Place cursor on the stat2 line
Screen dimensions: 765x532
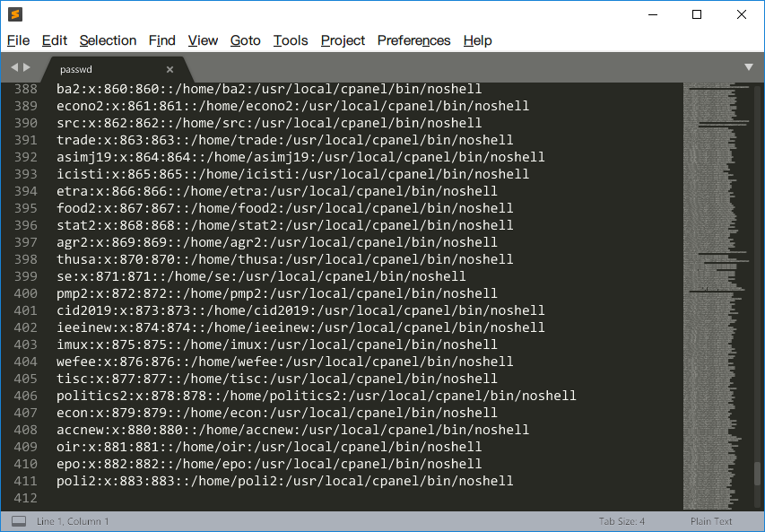click(285, 225)
